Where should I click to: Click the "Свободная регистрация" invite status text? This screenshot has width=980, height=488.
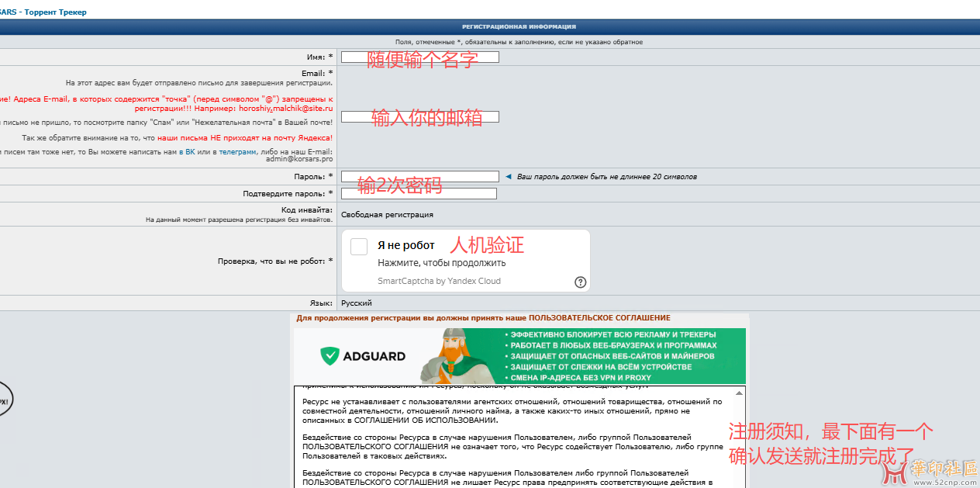387,214
